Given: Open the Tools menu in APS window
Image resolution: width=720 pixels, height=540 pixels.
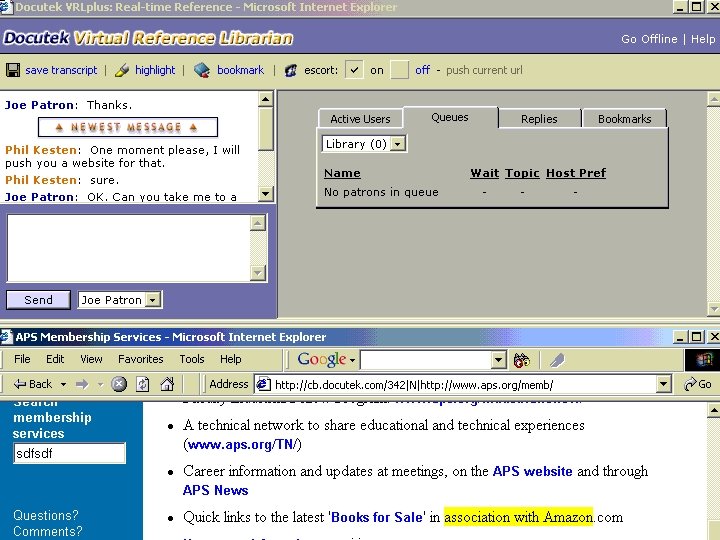Looking at the screenshot, I should [x=192, y=359].
